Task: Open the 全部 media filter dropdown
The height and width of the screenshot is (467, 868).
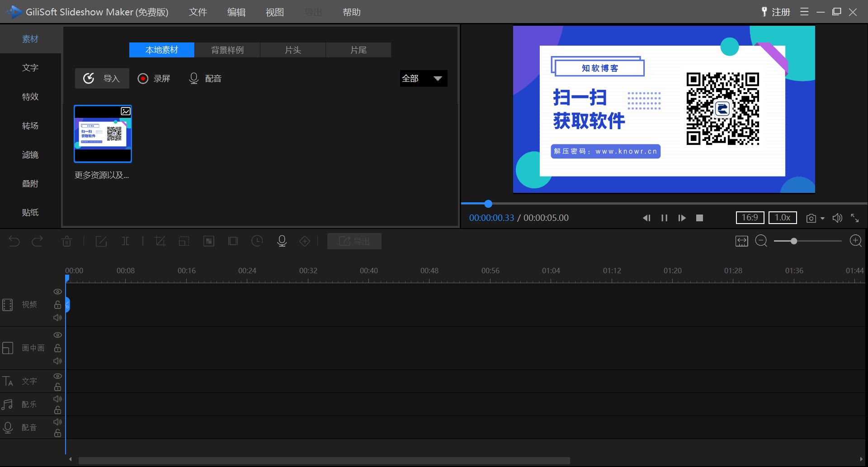Action: (424, 78)
